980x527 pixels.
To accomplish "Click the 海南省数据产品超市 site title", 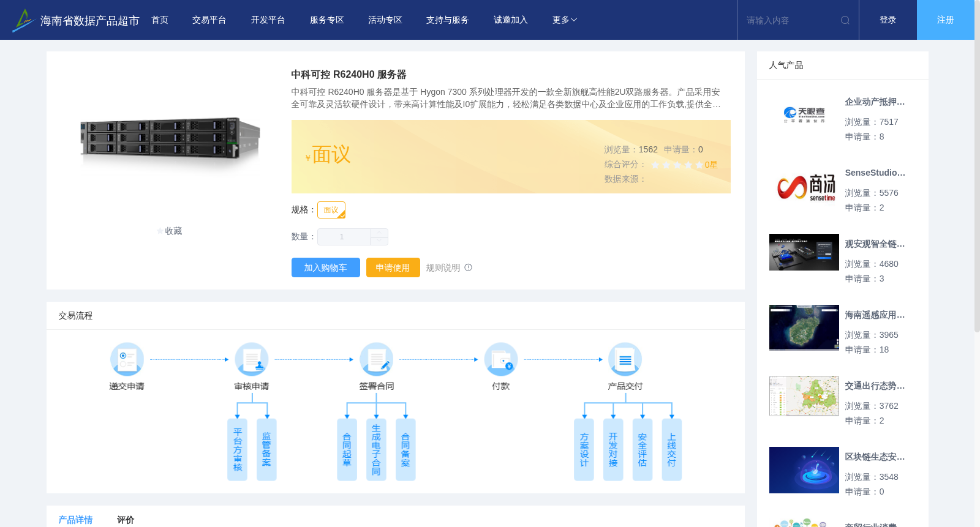I will tap(90, 21).
